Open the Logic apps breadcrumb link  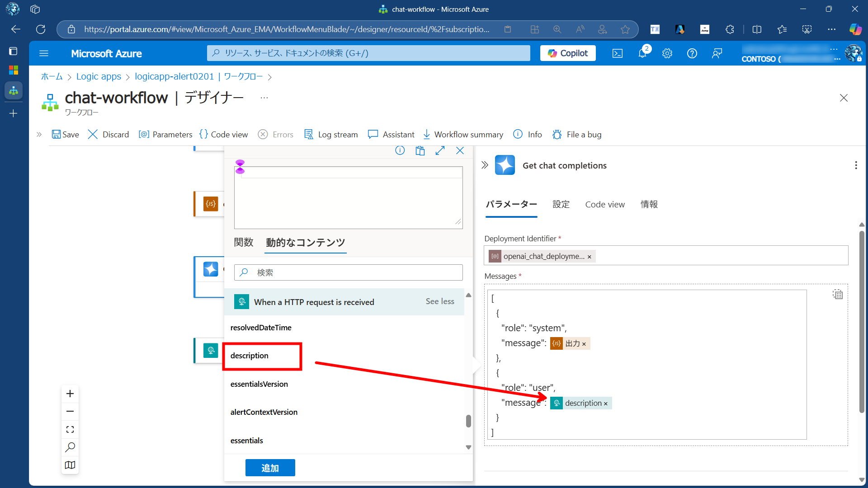(99, 76)
